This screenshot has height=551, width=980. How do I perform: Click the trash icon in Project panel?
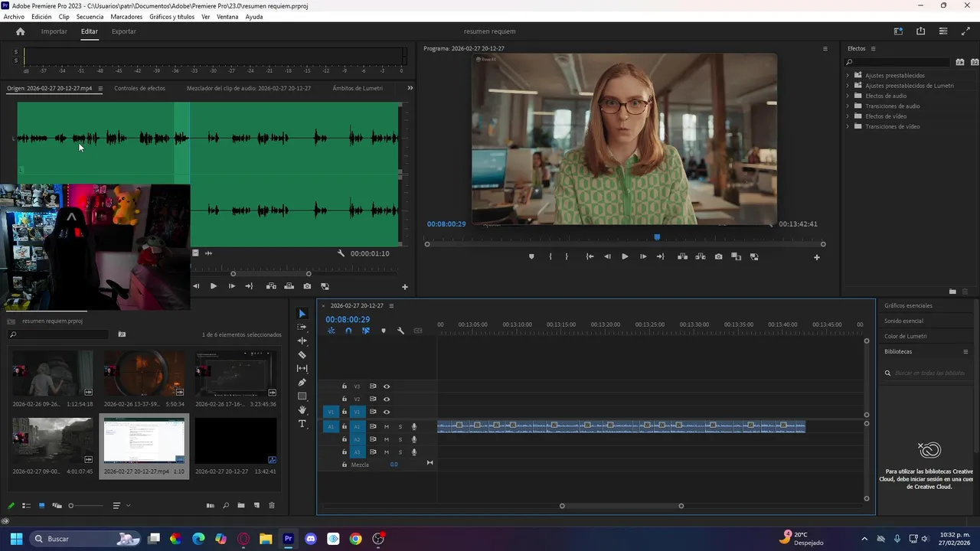point(272,506)
